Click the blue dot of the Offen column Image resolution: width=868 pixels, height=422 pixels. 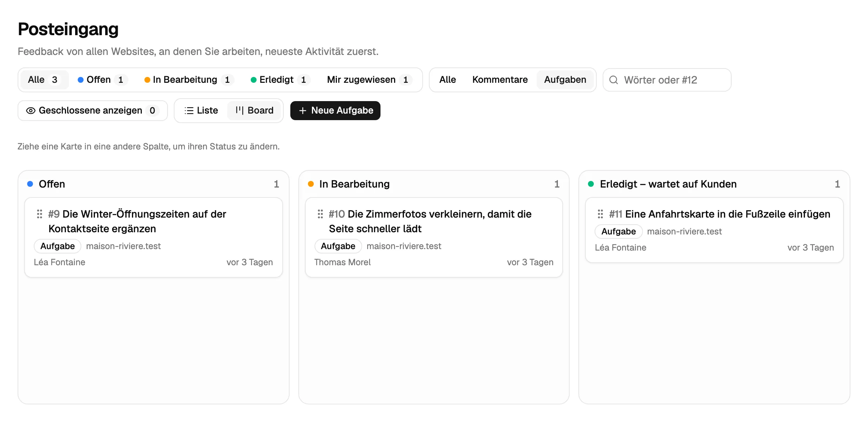click(x=30, y=184)
